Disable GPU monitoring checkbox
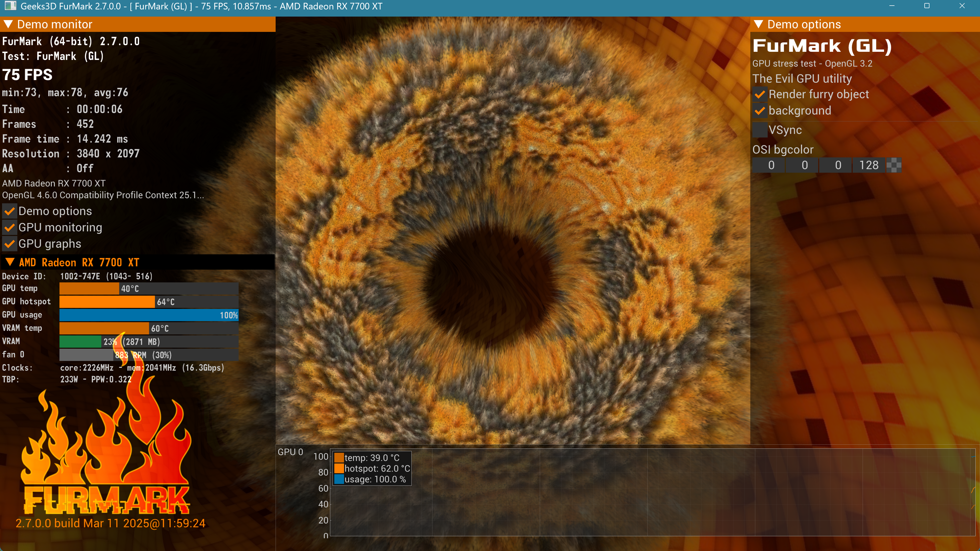Image resolution: width=980 pixels, height=551 pixels. (10, 227)
